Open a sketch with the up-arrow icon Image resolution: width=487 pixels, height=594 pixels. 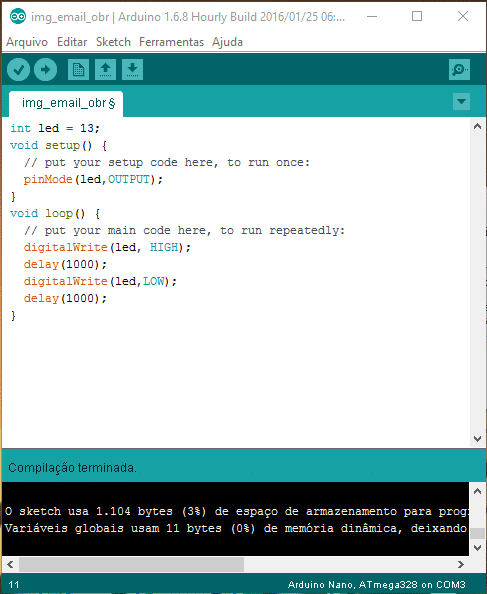105,69
